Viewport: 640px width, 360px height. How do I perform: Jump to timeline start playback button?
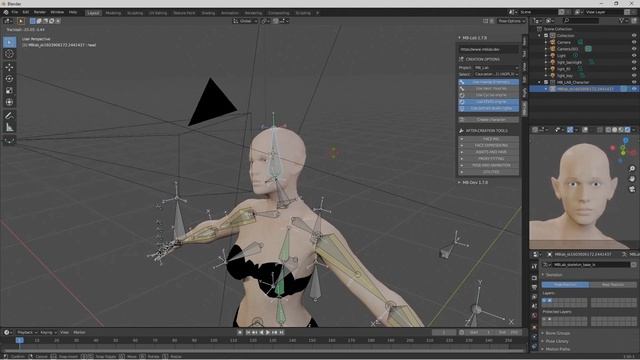[248, 333]
